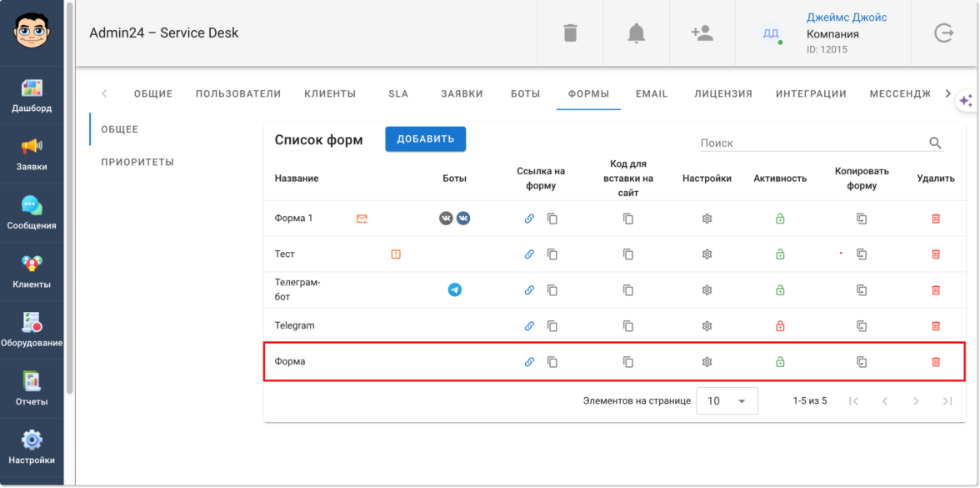Open Заявки in left sidebar
The height and width of the screenshot is (488, 980).
[x=32, y=154]
